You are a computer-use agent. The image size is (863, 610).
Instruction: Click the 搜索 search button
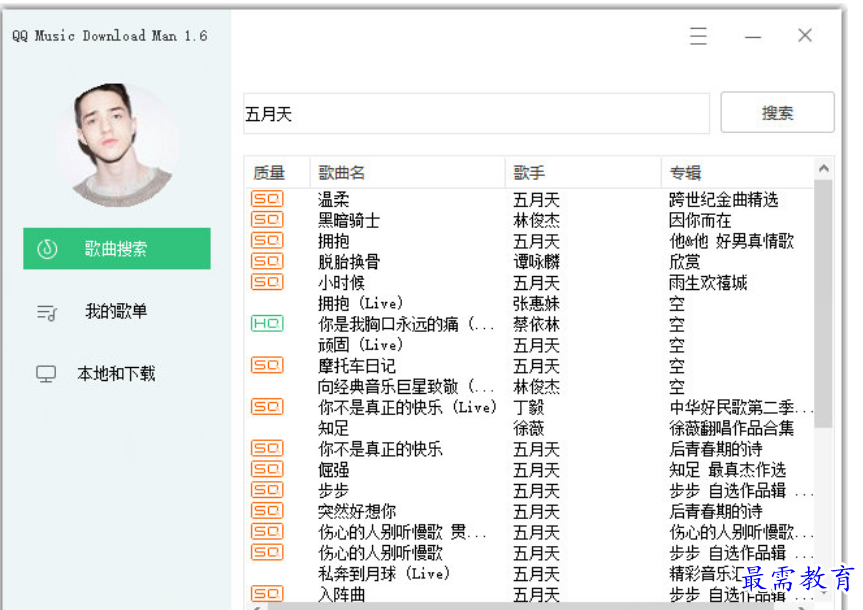point(777,113)
